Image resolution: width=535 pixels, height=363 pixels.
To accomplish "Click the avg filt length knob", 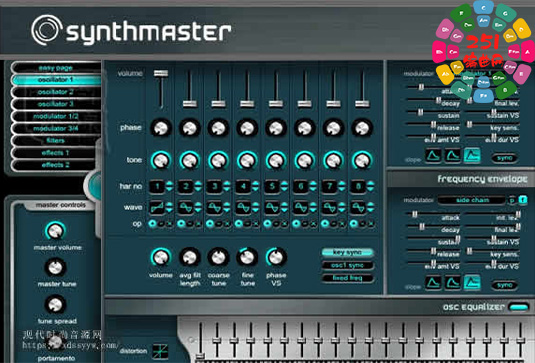I will click(190, 258).
